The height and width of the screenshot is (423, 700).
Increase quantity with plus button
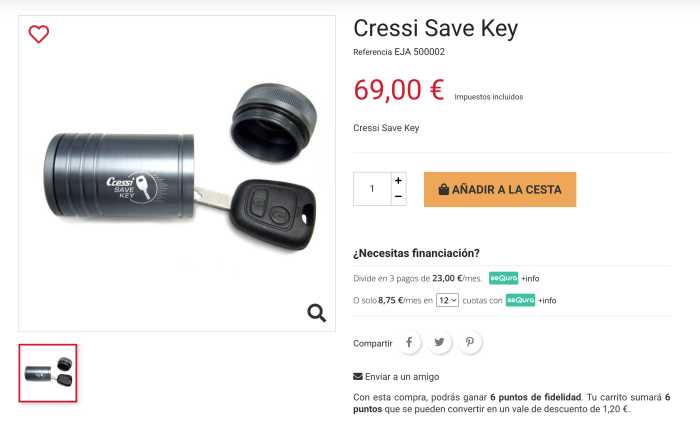pos(398,181)
